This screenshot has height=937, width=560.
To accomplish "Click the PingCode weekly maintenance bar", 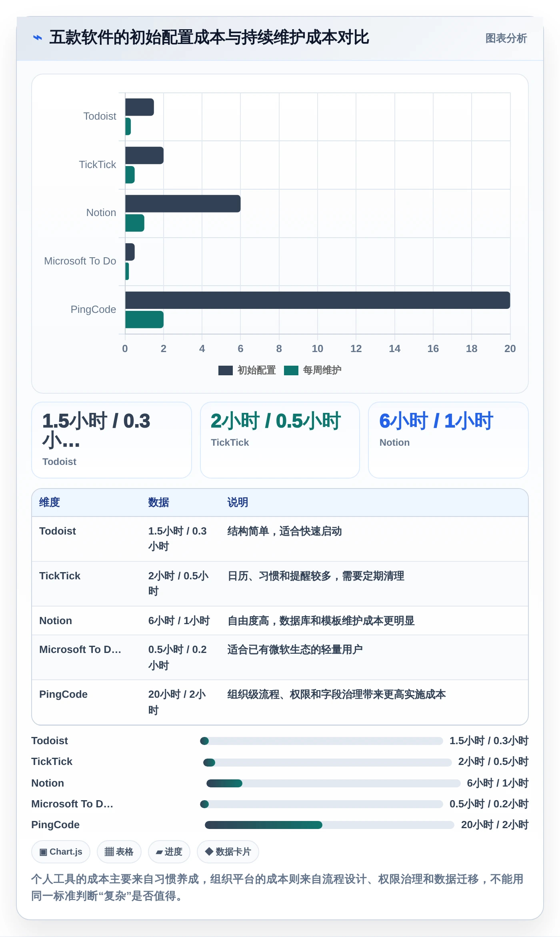I will pyautogui.click(x=144, y=319).
